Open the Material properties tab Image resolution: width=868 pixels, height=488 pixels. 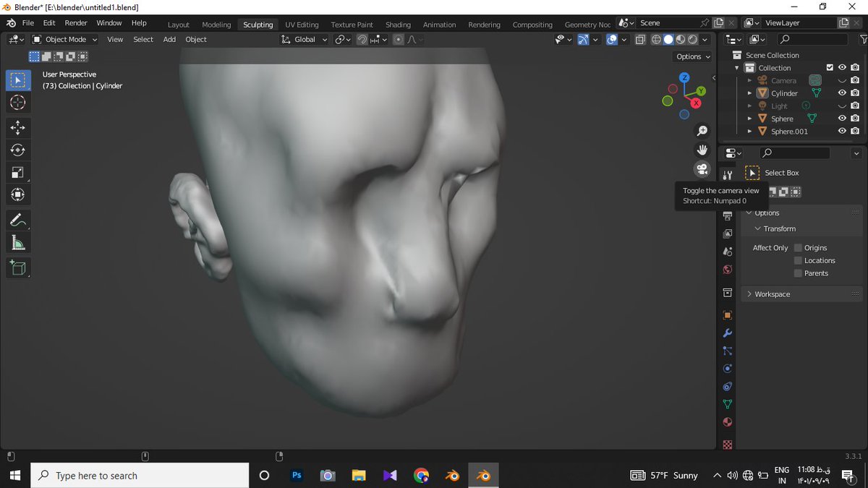click(x=728, y=421)
